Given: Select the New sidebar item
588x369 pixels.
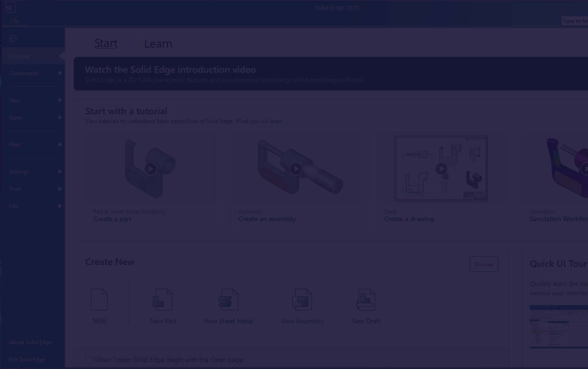Looking at the screenshot, I should [x=32, y=100].
